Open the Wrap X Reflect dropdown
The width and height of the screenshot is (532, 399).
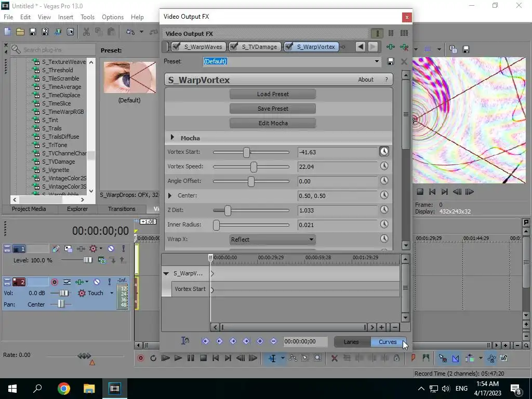click(273, 240)
